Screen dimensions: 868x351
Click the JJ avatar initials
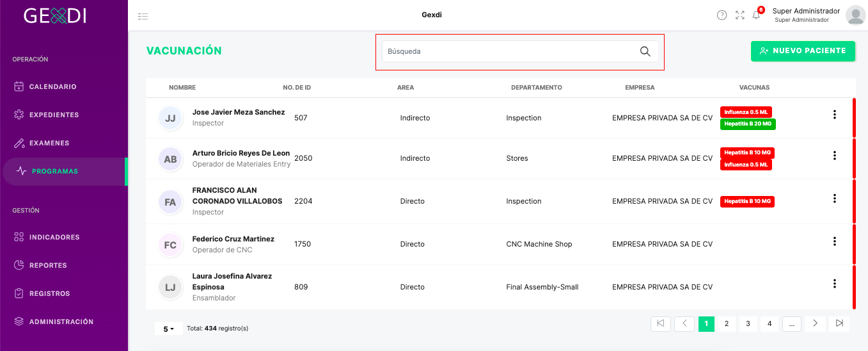pyautogui.click(x=170, y=118)
